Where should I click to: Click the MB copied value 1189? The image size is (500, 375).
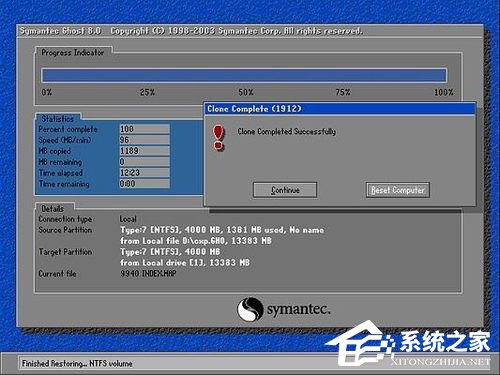(144, 151)
